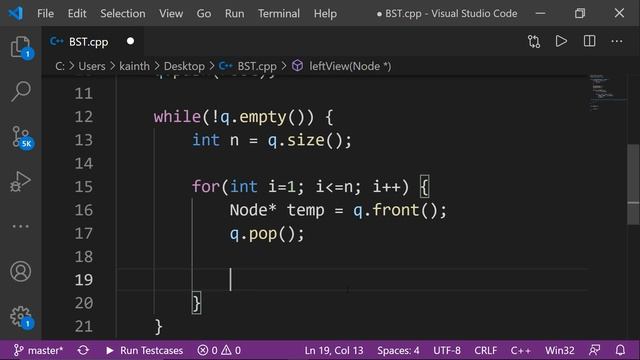Click line number 17 in gutter
This screenshot has height=360, width=640.
point(84,233)
